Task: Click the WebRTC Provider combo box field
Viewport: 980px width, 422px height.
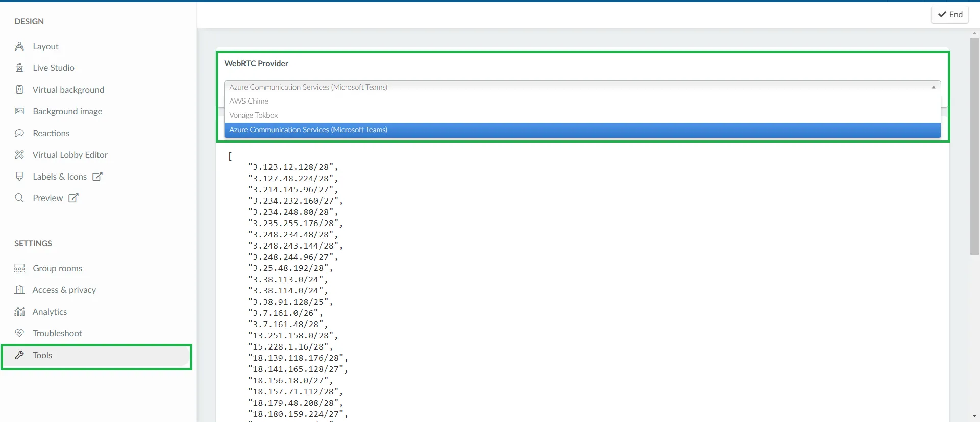Action: coord(582,87)
